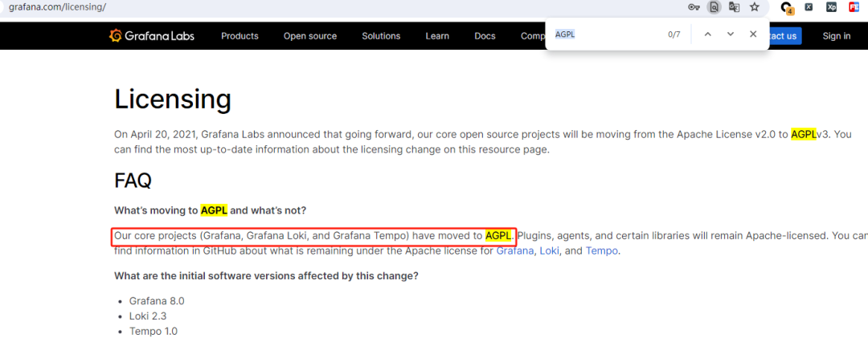Click the Licensing page heading

point(173,100)
